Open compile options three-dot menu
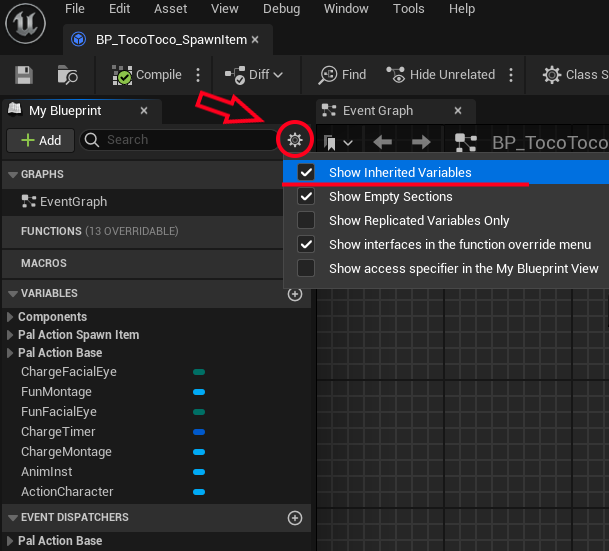The image size is (609, 551). tap(198, 75)
